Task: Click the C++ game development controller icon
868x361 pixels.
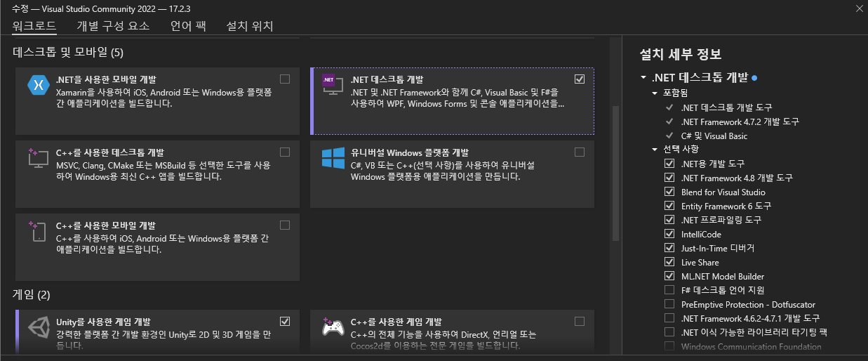Action: click(332, 327)
